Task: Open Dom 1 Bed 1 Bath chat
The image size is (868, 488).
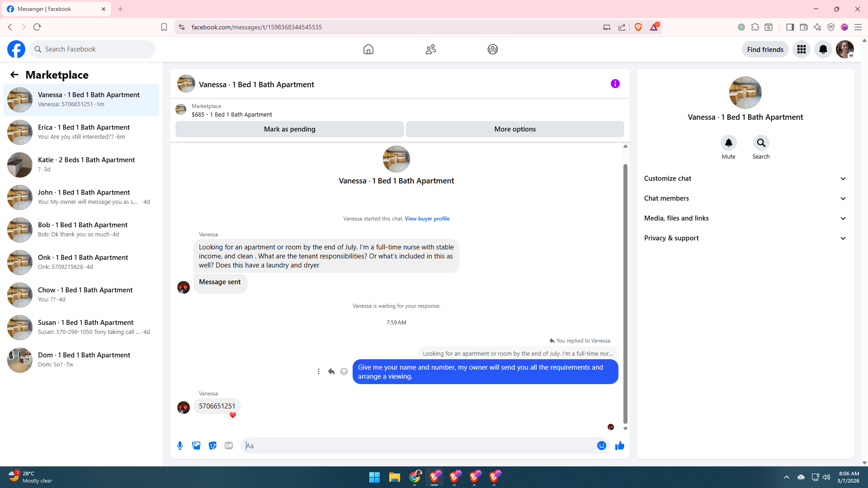Action: coord(81,360)
